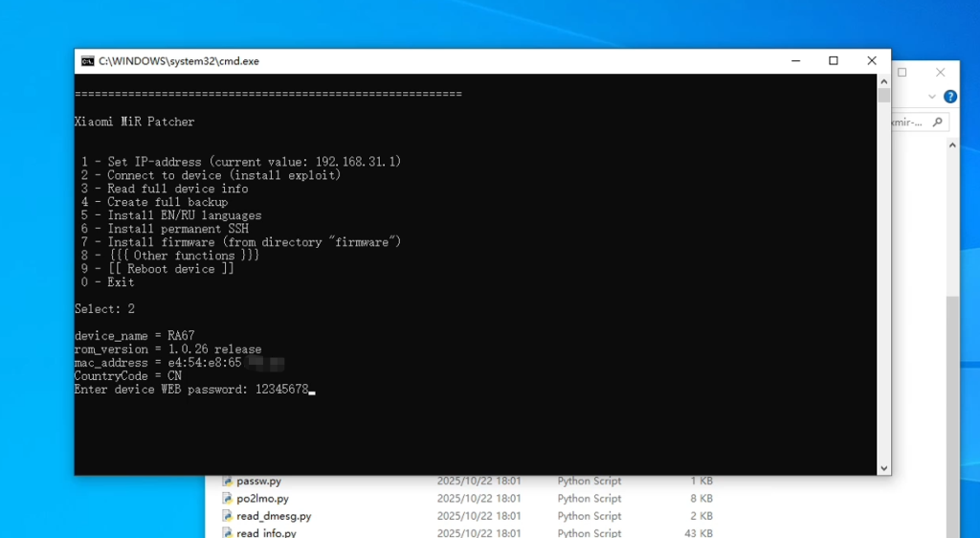The height and width of the screenshot is (538, 980).
Task: Click the magnifier icon in Explorer search box
Action: 937,123
